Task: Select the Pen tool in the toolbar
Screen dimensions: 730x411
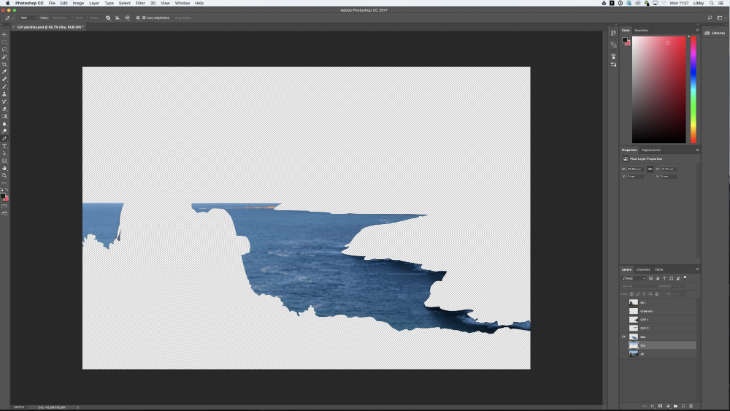Action: click(5, 138)
